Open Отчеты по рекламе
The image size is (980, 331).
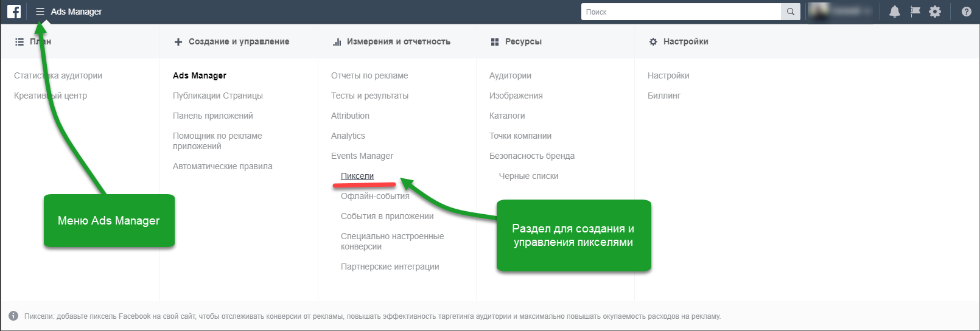coord(369,75)
